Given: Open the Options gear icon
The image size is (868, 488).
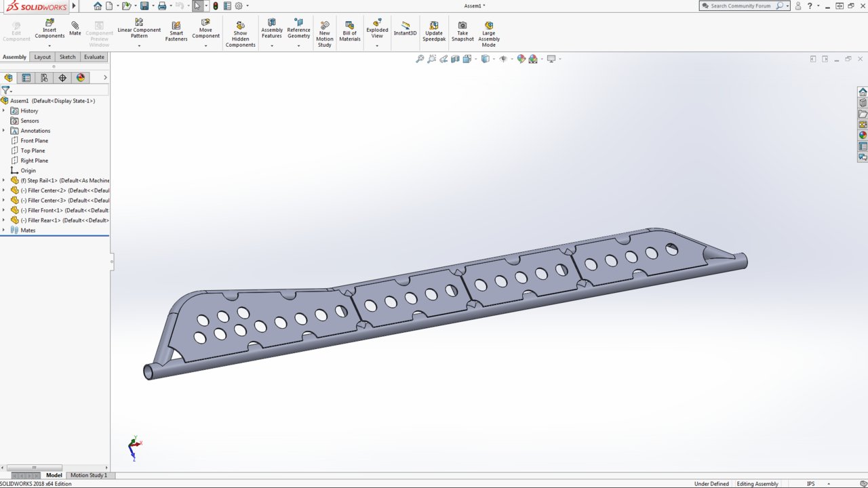Looking at the screenshot, I should point(239,5).
